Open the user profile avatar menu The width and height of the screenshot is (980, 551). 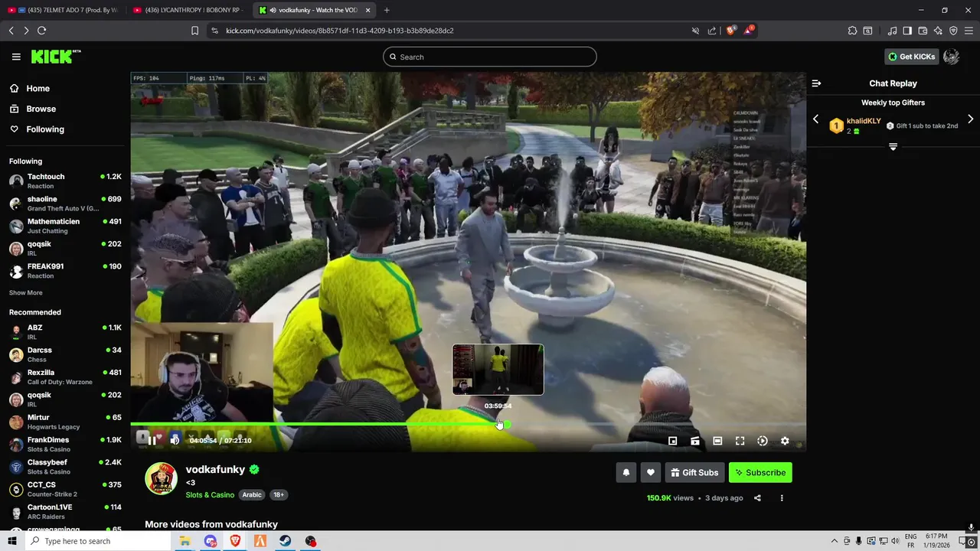point(952,57)
